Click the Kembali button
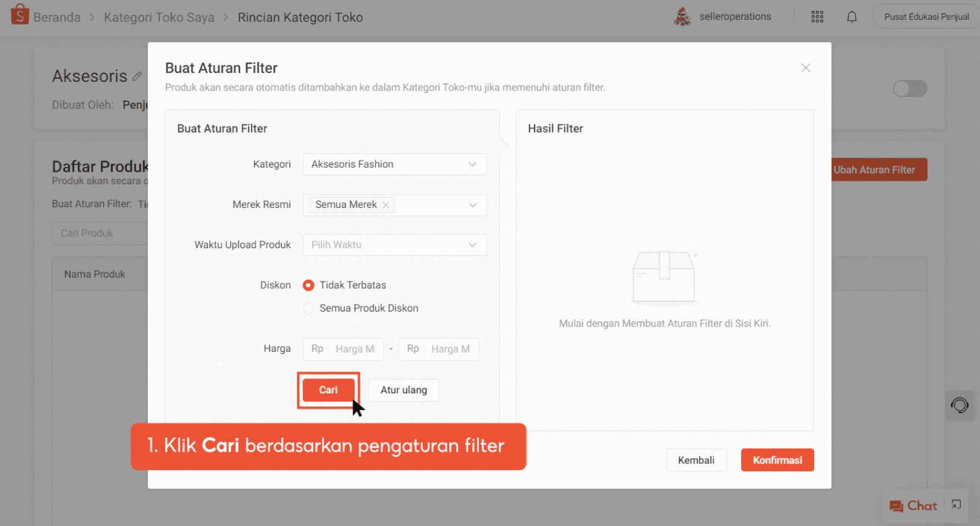The image size is (980, 526). (696, 460)
